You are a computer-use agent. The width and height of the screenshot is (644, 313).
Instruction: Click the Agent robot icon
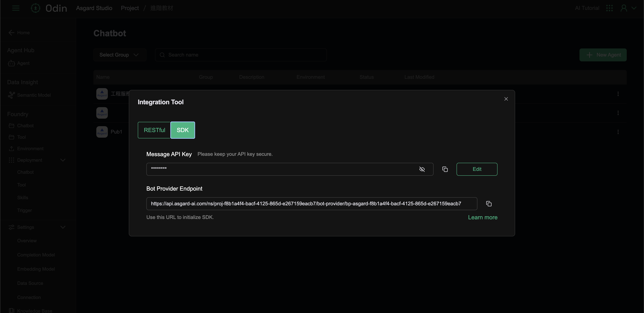11,63
